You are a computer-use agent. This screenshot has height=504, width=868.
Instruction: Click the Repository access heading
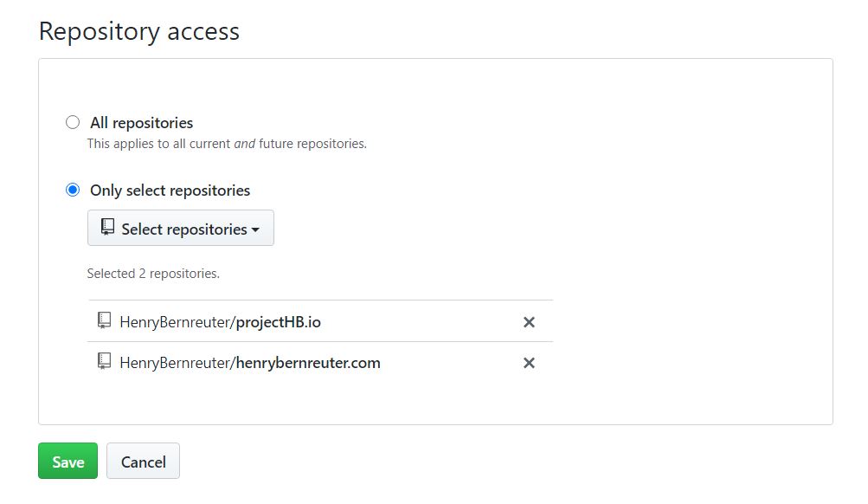(139, 31)
